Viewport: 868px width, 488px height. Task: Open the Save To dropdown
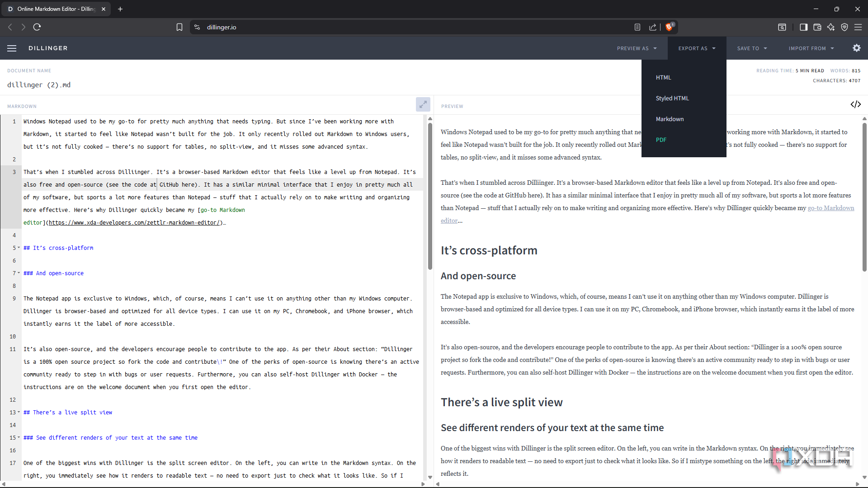click(752, 48)
